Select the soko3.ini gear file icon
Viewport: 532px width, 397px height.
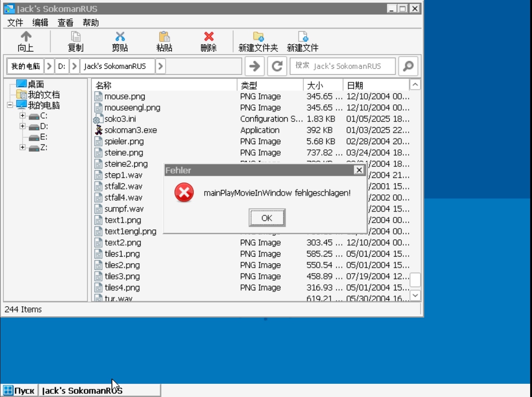pyautogui.click(x=97, y=119)
